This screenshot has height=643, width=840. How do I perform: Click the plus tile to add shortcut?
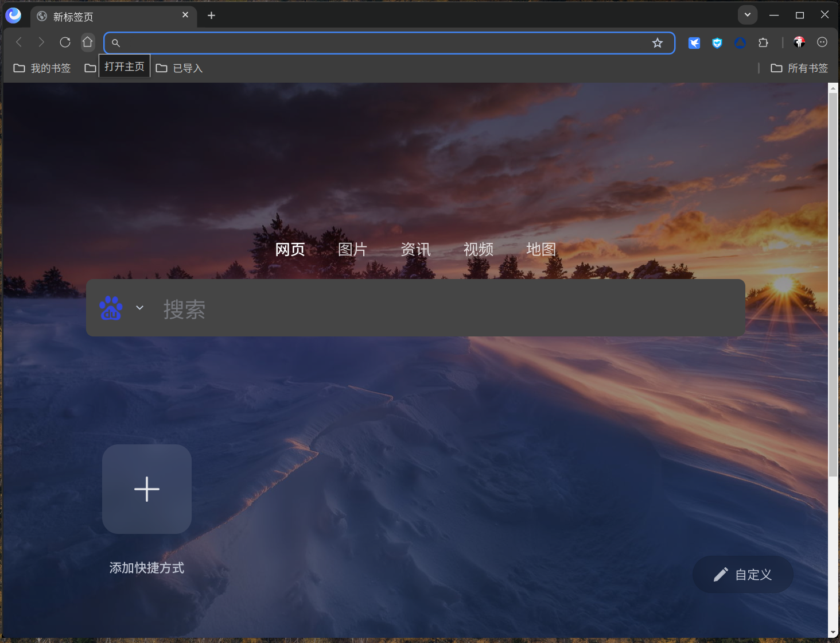tap(147, 489)
